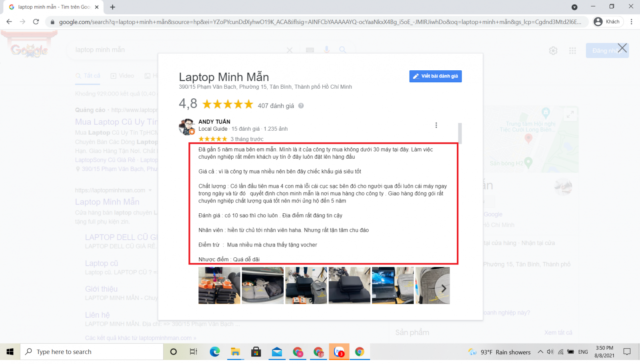Open Windows Start menu
The height and width of the screenshot is (364, 640).
click(x=10, y=352)
